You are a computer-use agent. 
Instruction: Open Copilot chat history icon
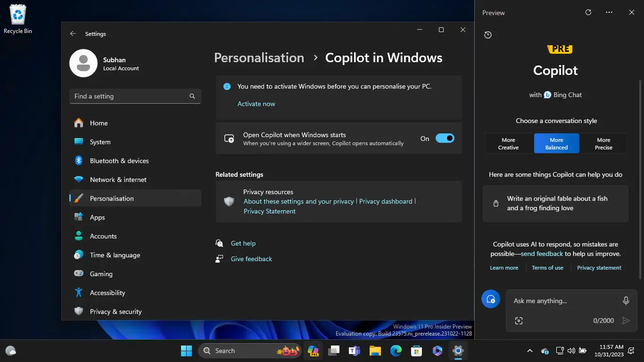pyautogui.click(x=488, y=35)
